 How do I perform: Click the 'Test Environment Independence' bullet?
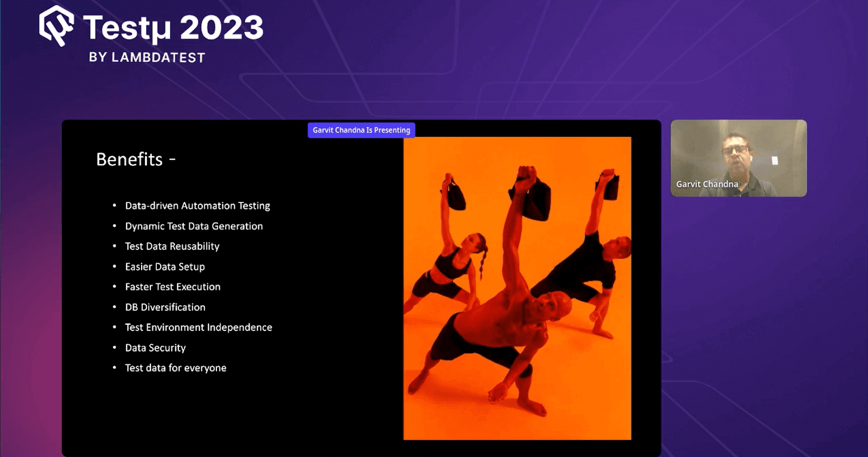[199, 327]
